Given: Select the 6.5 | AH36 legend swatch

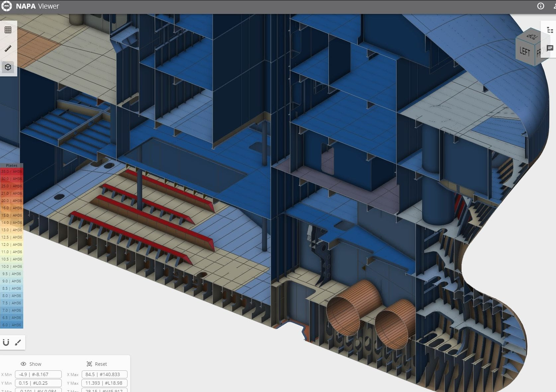Looking at the screenshot, I should [12, 318].
